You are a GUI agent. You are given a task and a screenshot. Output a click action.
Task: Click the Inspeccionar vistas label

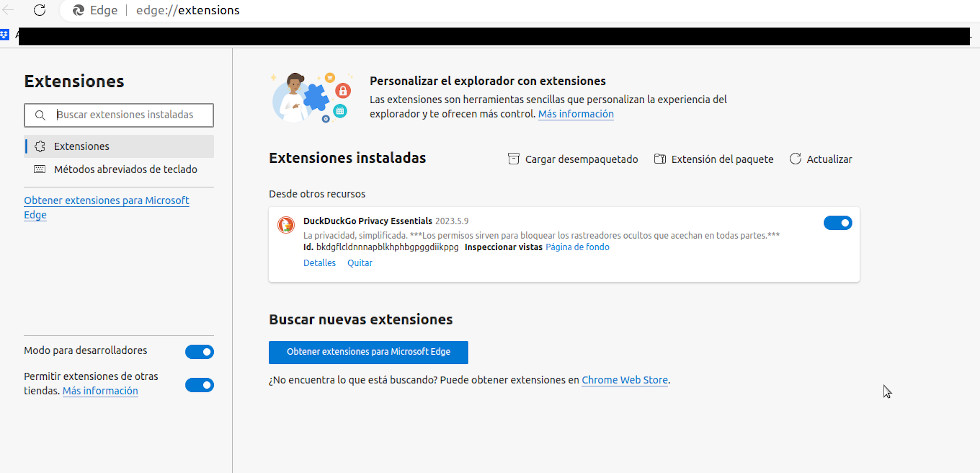click(x=503, y=247)
